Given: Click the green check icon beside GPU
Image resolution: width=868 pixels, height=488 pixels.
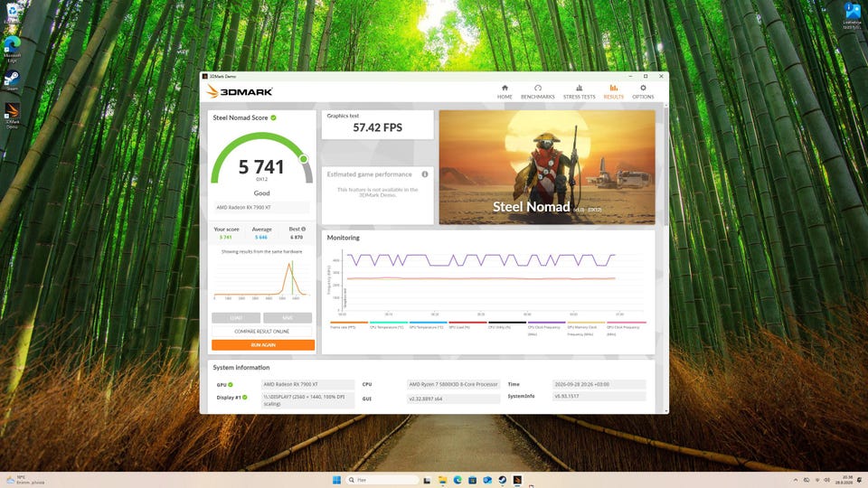Looking at the screenshot, I should (x=231, y=385).
